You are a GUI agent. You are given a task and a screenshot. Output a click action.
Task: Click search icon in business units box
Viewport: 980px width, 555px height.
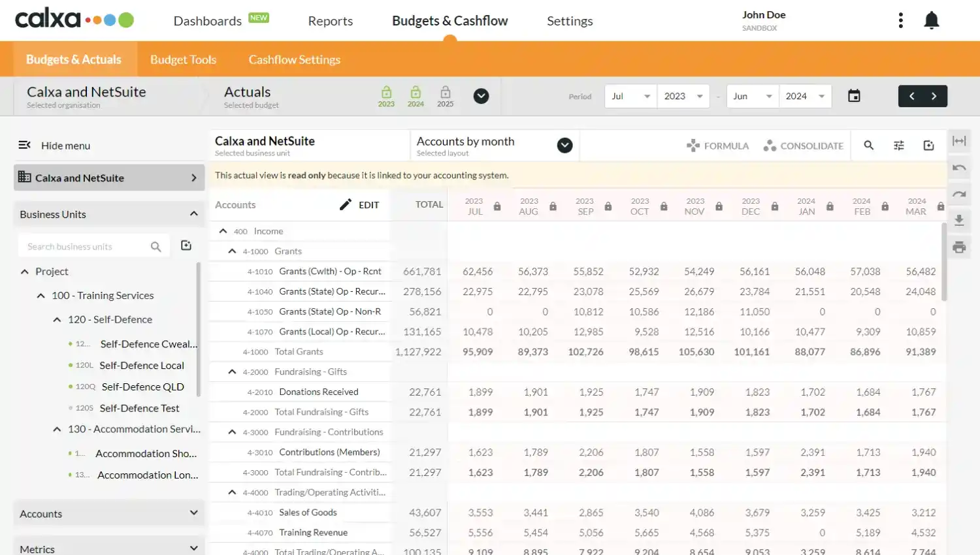click(155, 246)
